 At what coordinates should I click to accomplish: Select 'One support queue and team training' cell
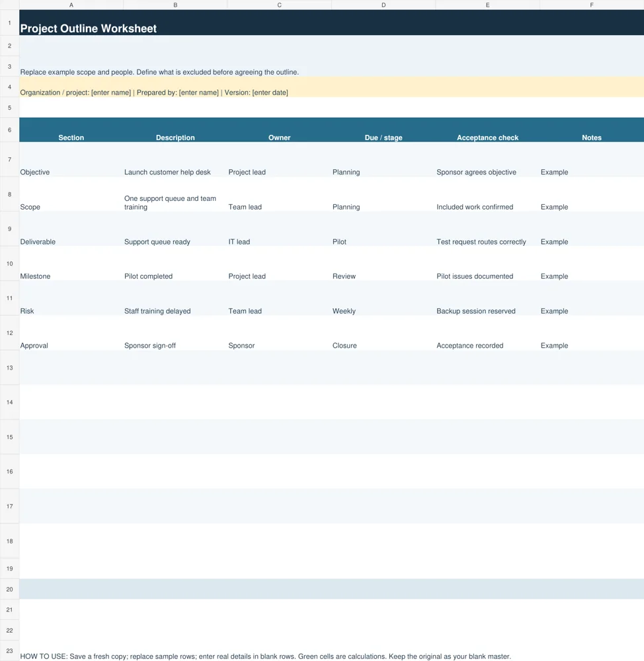[x=175, y=194]
